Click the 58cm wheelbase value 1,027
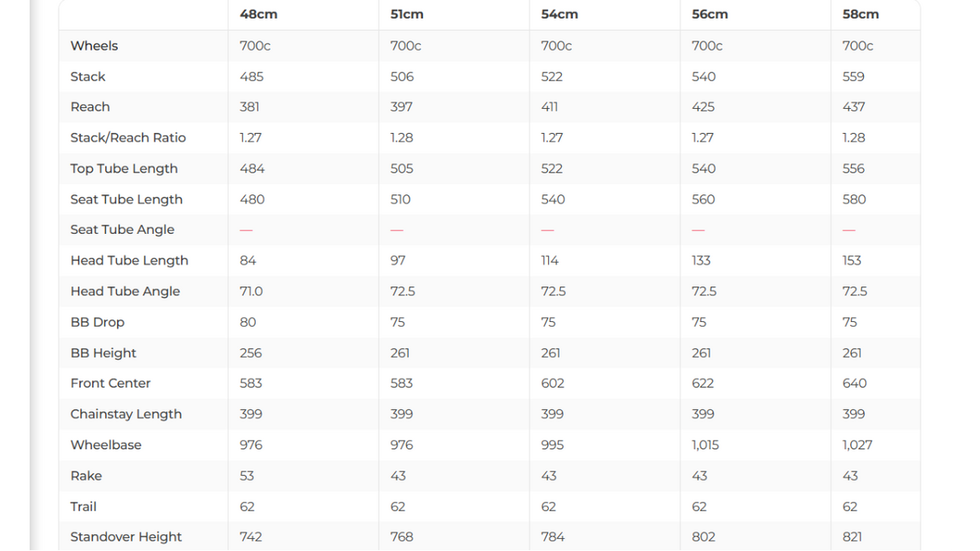Screen dimensions: 980x551 point(857,445)
